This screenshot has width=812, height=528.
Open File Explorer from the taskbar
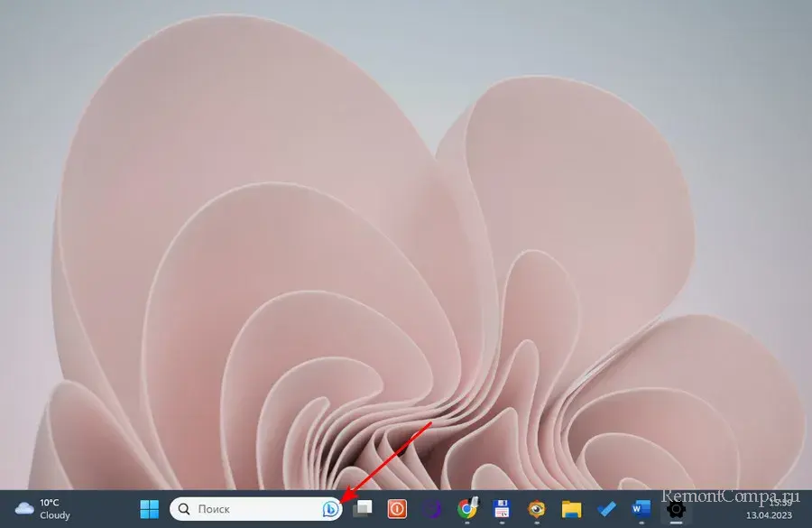(x=570, y=509)
